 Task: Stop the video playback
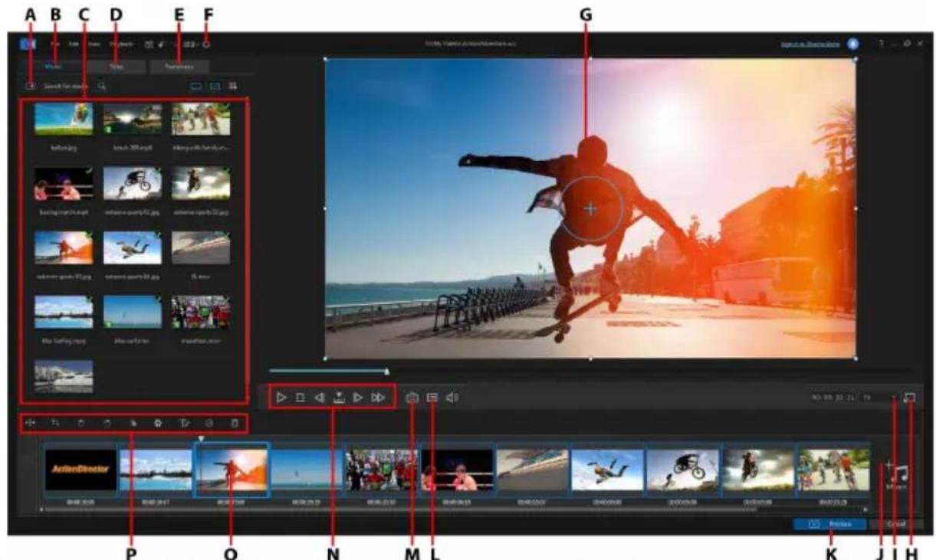[301, 398]
